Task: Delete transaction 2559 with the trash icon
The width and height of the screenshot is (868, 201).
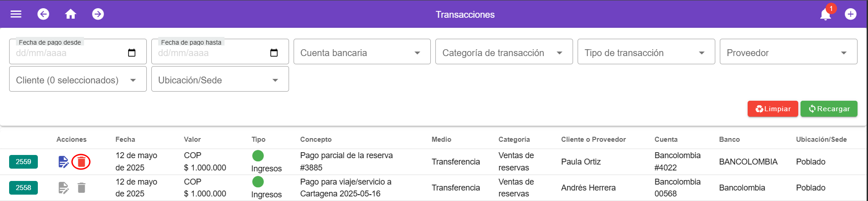Action: (x=81, y=162)
